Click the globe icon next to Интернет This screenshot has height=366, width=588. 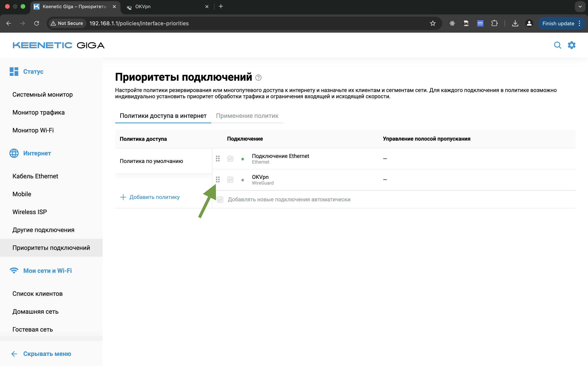pyautogui.click(x=14, y=153)
